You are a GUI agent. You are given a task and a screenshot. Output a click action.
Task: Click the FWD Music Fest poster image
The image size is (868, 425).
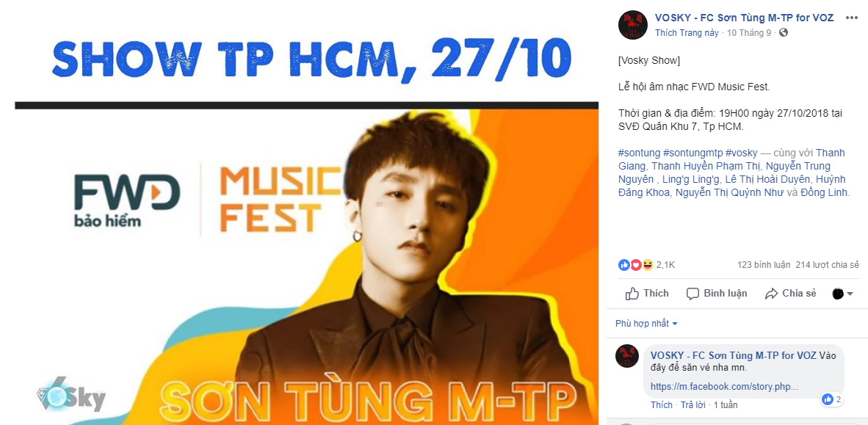[307, 213]
